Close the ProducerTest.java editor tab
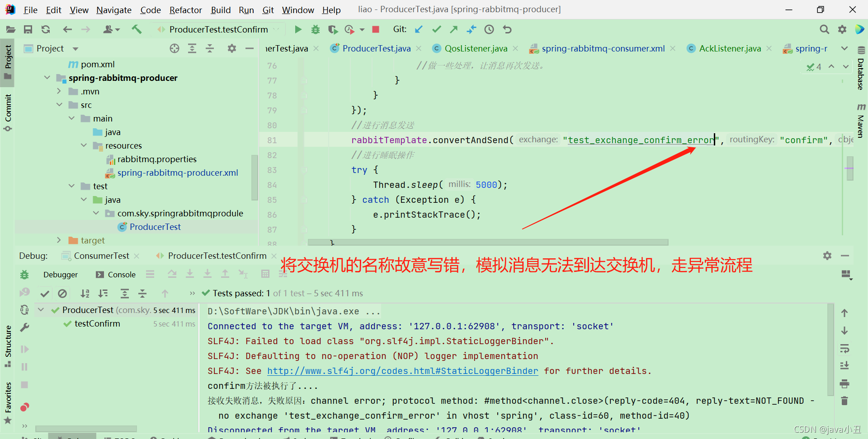The width and height of the screenshot is (868, 439). (419, 48)
